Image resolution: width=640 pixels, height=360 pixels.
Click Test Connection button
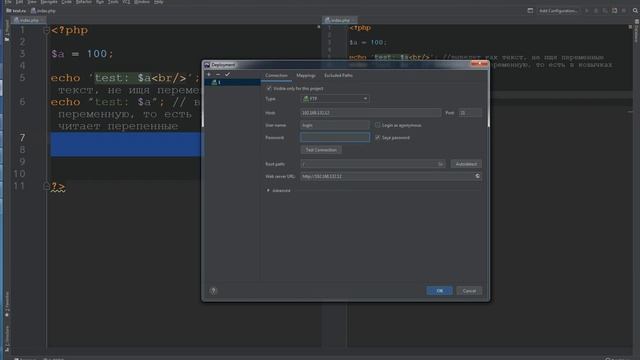[x=321, y=150]
